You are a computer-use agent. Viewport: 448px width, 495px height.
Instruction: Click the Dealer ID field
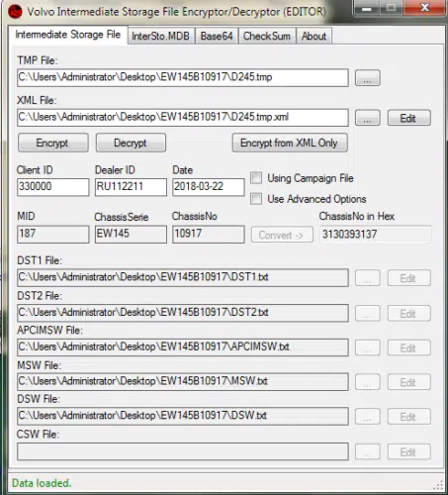(x=131, y=187)
